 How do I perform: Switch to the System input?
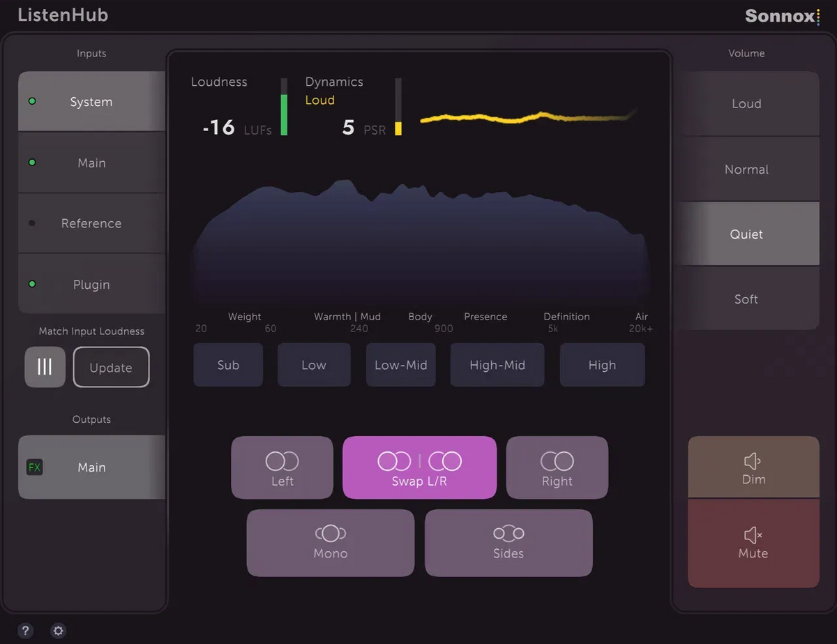91,101
